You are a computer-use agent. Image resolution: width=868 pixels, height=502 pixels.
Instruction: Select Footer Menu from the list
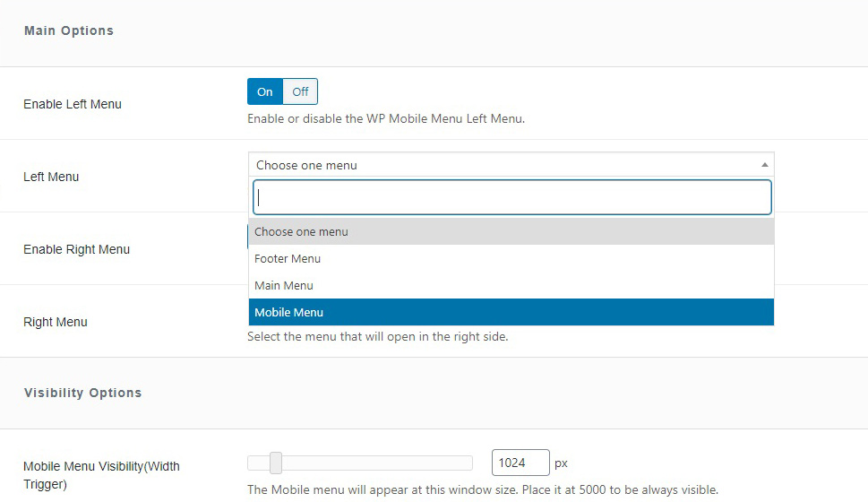(x=511, y=258)
